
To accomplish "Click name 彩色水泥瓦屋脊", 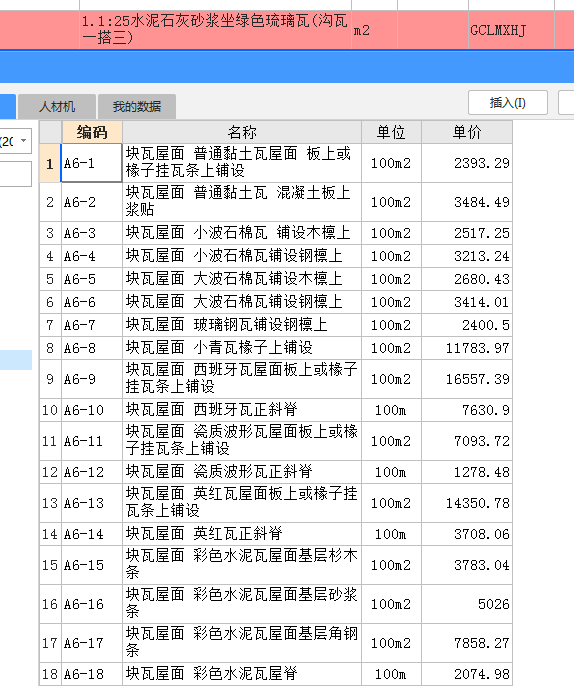I will click(x=242, y=674).
